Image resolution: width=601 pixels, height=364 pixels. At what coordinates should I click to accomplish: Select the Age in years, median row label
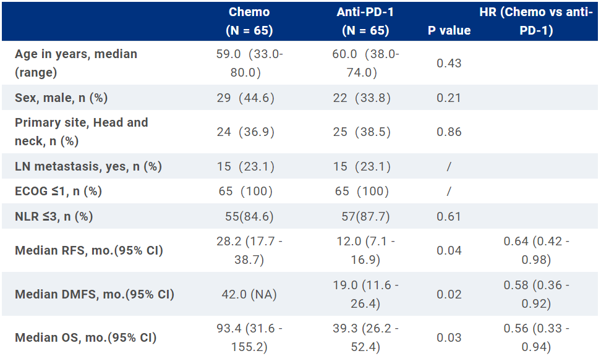(x=76, y=63)
